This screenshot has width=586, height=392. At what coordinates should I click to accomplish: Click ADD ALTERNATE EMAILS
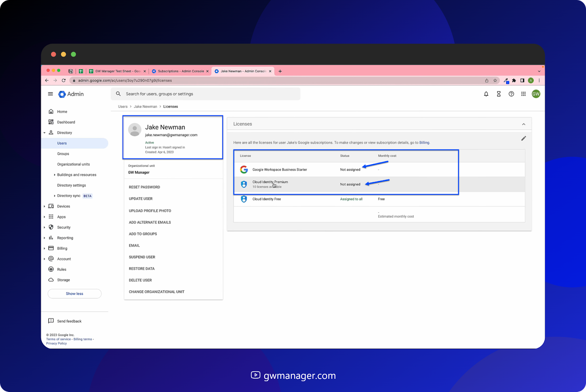150,222
